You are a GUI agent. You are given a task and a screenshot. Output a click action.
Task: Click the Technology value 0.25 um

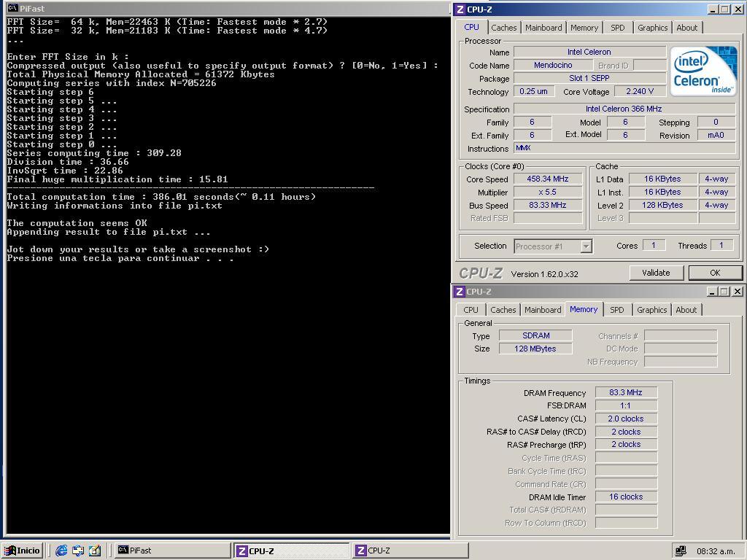click(x=533, y=91)
